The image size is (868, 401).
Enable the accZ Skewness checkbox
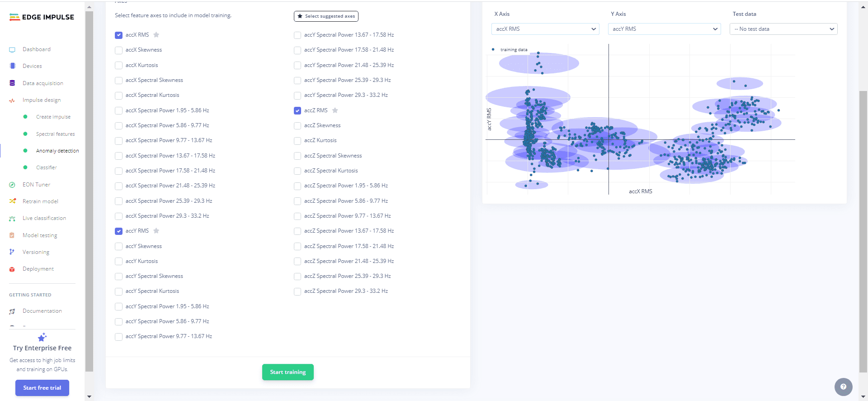click(x=297, y=126)
